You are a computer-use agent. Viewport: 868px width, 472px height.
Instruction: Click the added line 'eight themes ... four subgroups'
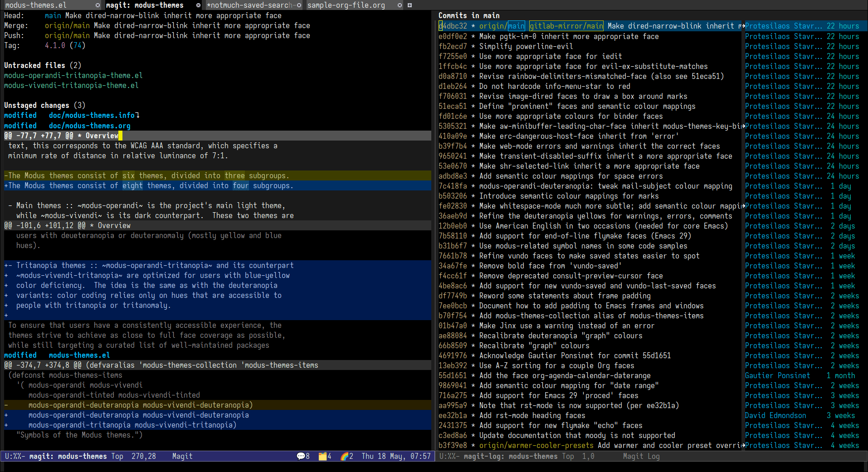click(218, 185)
